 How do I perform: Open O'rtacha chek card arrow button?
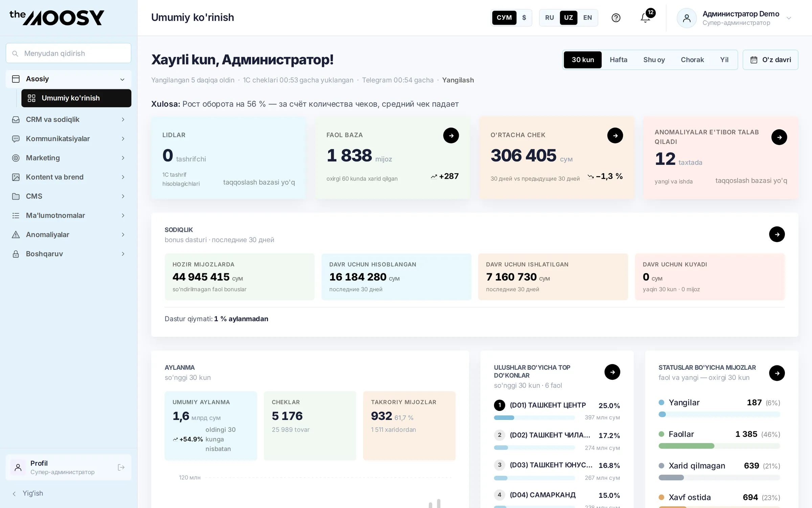[615, 135]
